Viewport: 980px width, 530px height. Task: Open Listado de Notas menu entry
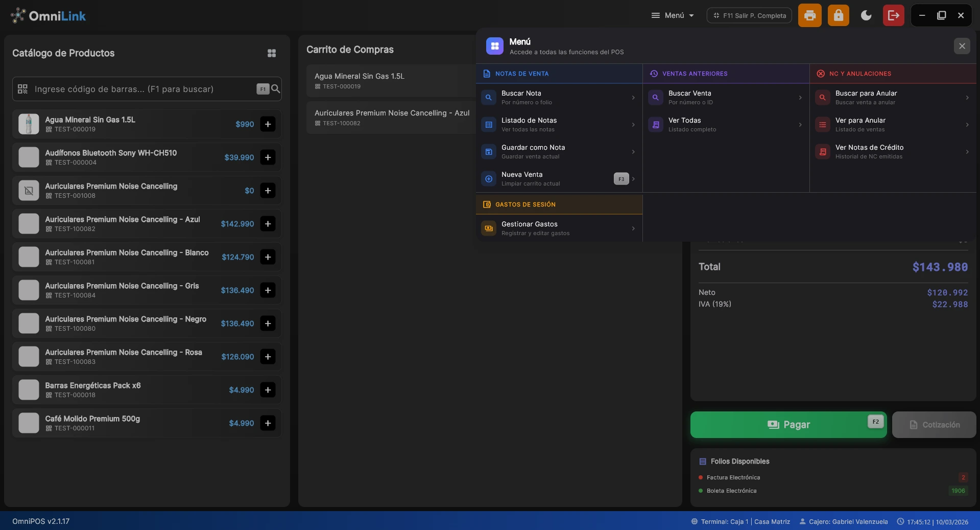point(559,125)
